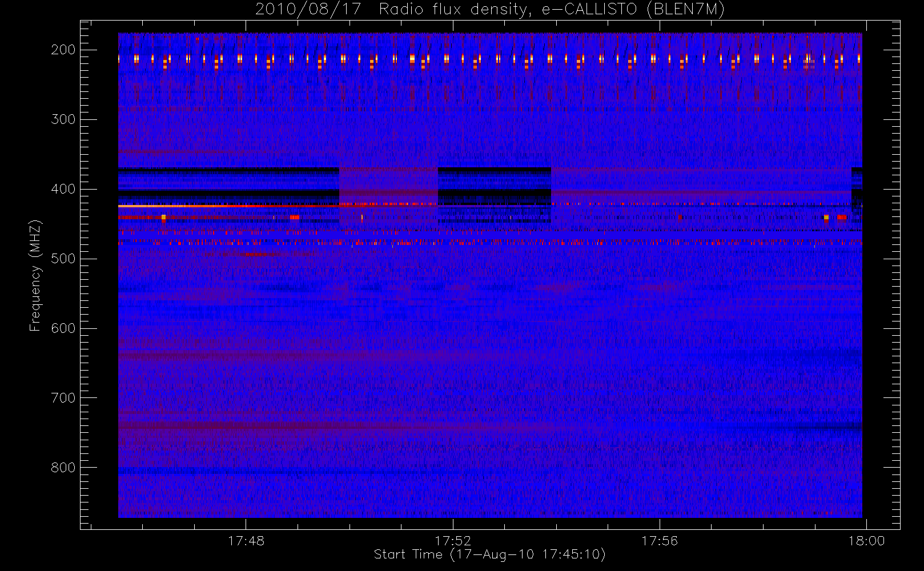The height and width of the screenshot is (571, 924).
Task: Click the 500 frequency tick label
Action: [x=63, y=259]
